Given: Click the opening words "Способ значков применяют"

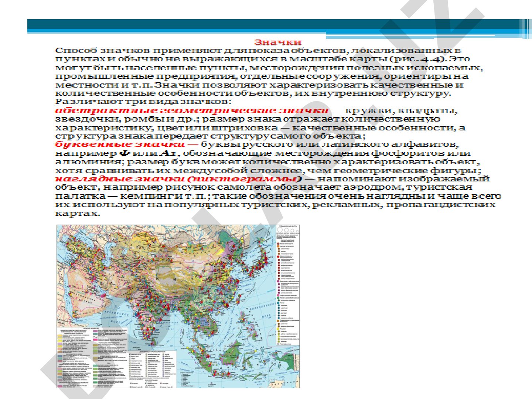Looking at the screenshot, I should point(139,50).
